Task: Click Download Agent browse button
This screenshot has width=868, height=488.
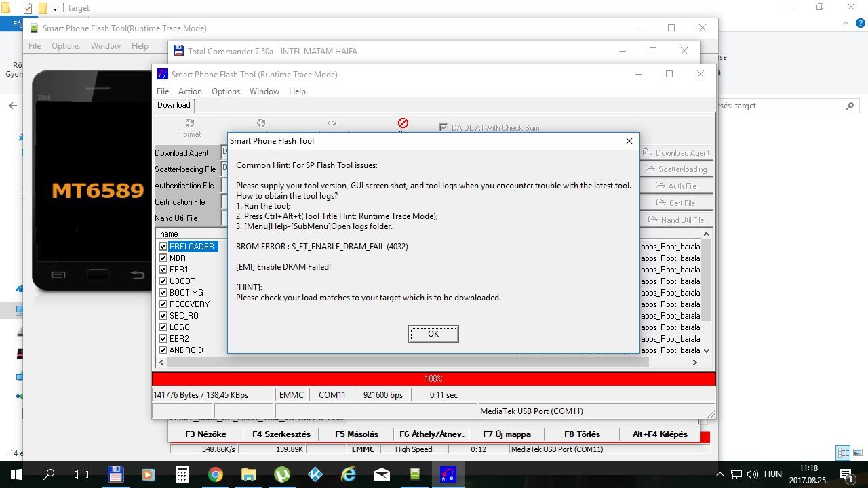Action: pyautogui.click(x=677, y=153)
